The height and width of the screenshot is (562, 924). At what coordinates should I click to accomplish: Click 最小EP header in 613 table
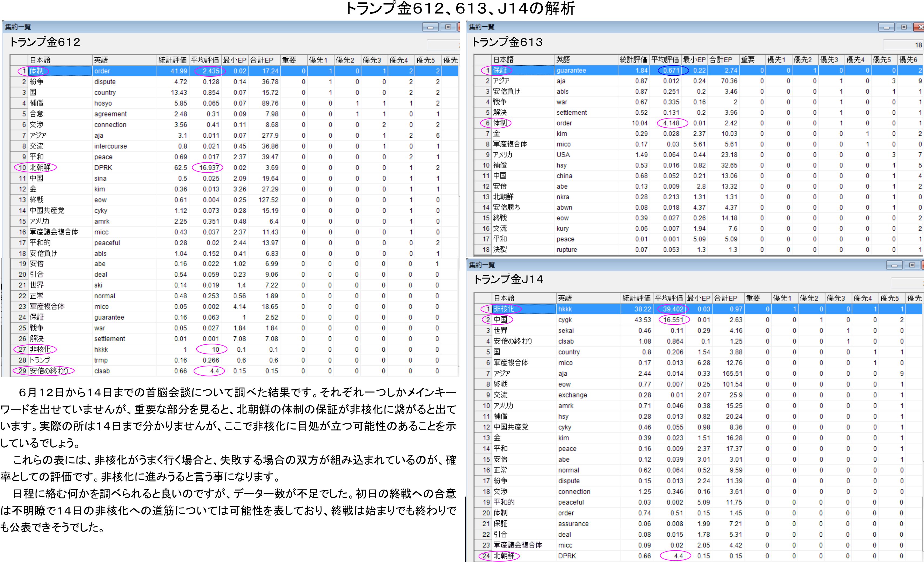(694, 60)
